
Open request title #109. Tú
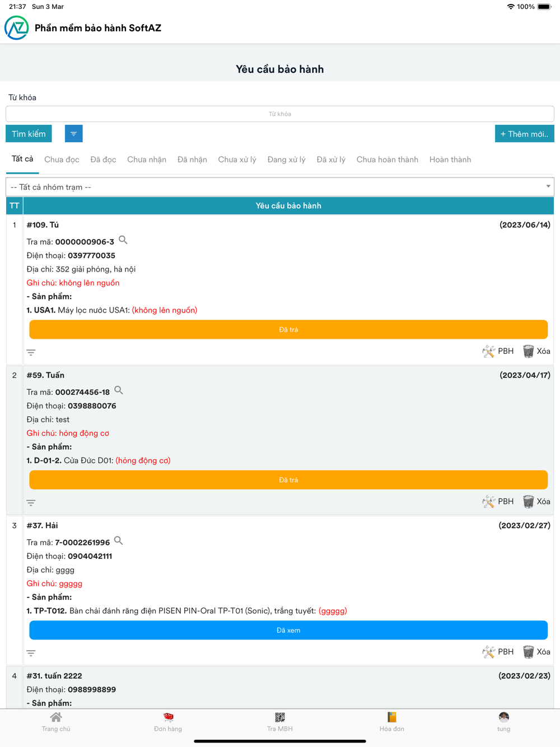coord(43,225)
